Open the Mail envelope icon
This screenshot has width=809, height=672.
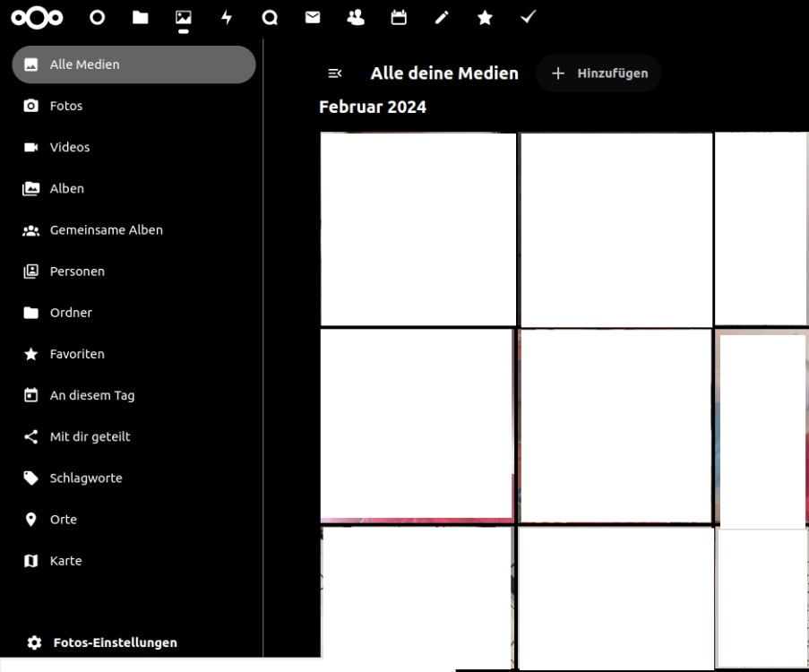click(313, 18)
